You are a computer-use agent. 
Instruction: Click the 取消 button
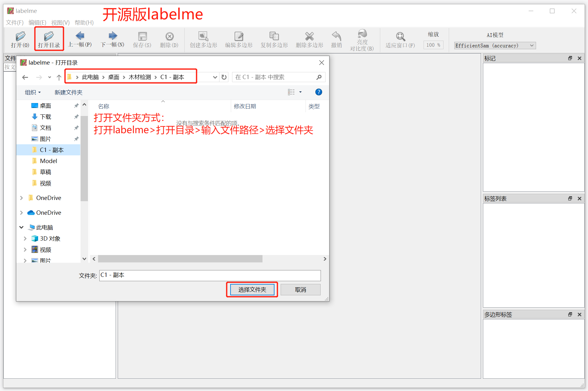(x=300, y=289)
